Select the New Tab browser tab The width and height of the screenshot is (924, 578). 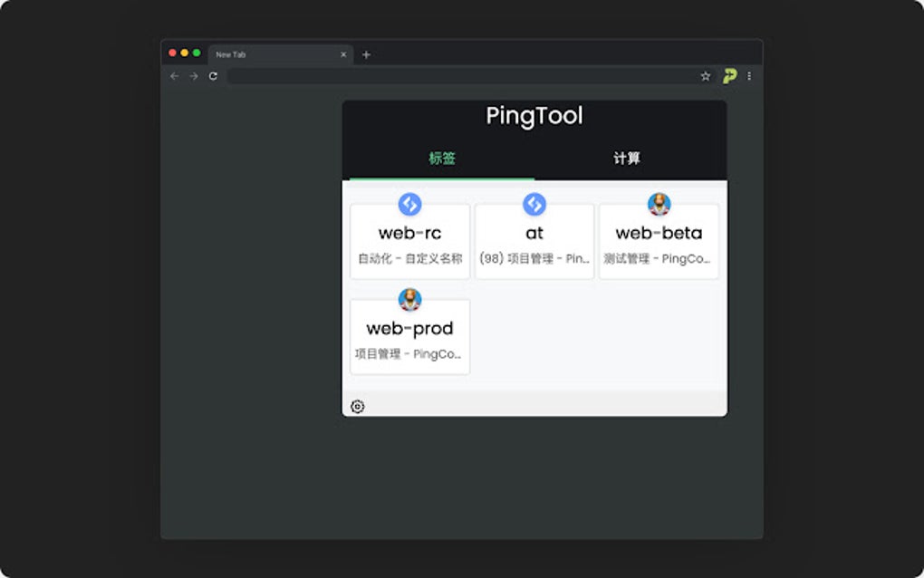pyautogui.click(x=281, y=54)
